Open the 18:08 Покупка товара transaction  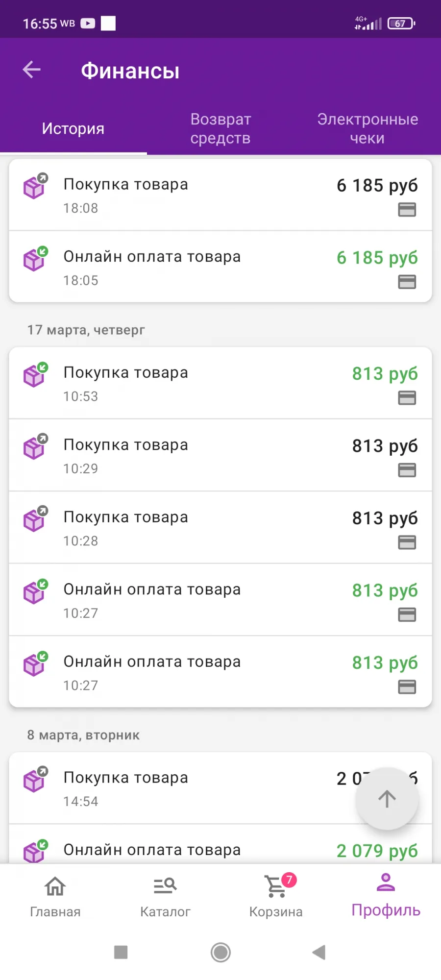(x=220, y=195)
